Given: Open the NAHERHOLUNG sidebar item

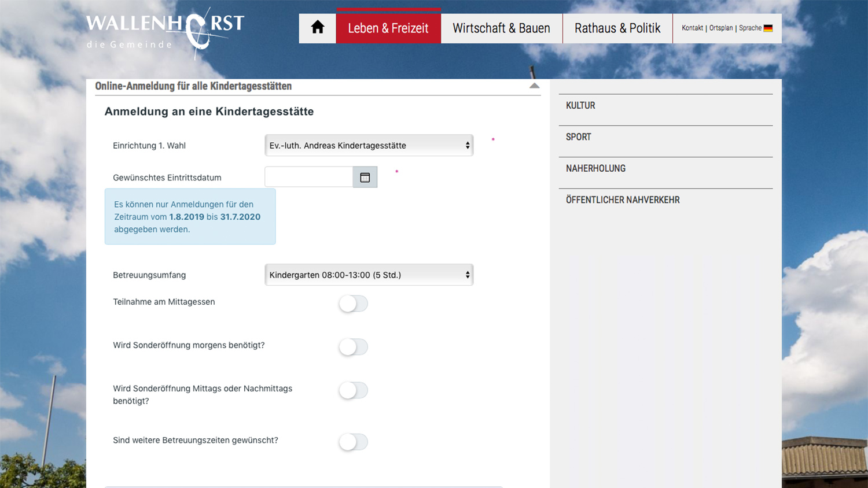Looking at the screenshot, I should pos(665,168).
